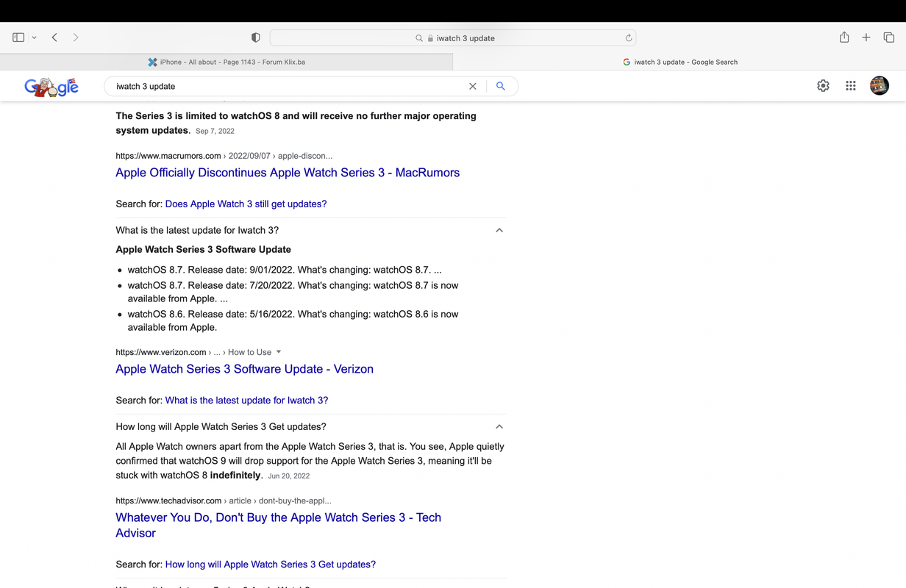Click the watchOS 8.6 release date bullet
Image resolution: width=906 pixels, height=588 pixels.
[x=293, y=320]
